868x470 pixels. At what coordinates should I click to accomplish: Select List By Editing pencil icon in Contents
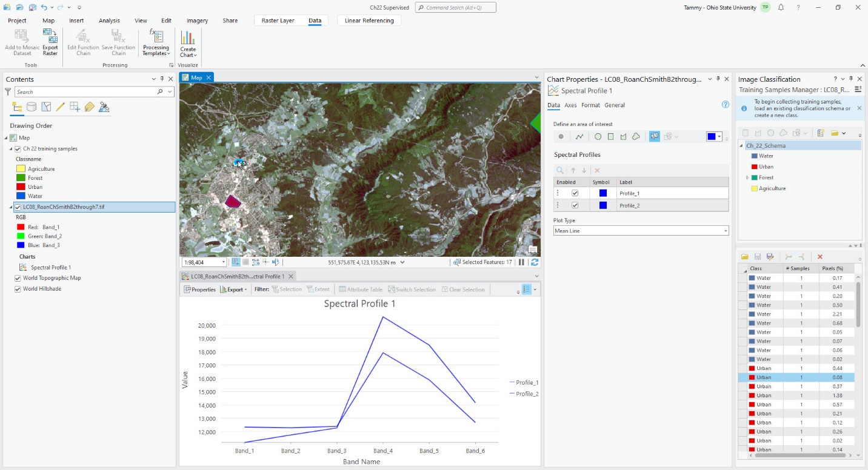(60, 107)
